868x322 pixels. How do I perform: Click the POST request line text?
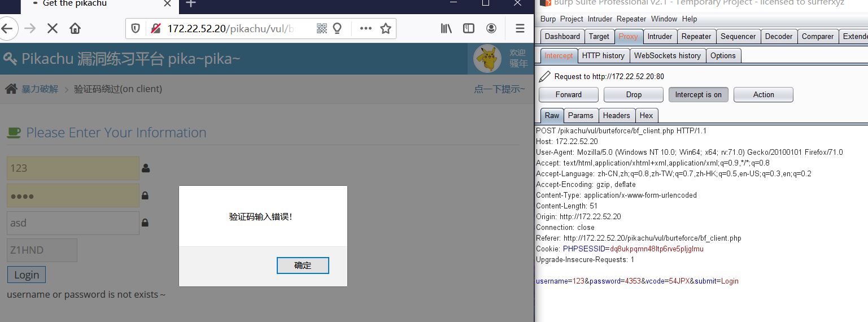[x=621, y=130]
